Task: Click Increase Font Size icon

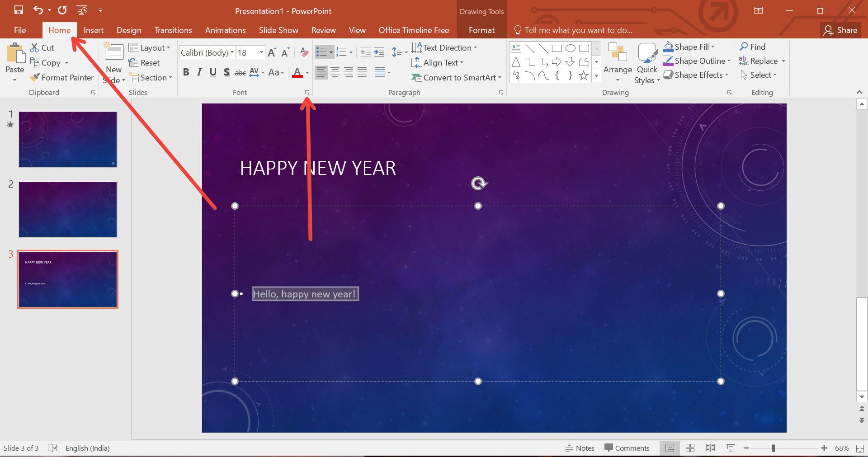Action: pyautogui.click(x=272, y=52)
